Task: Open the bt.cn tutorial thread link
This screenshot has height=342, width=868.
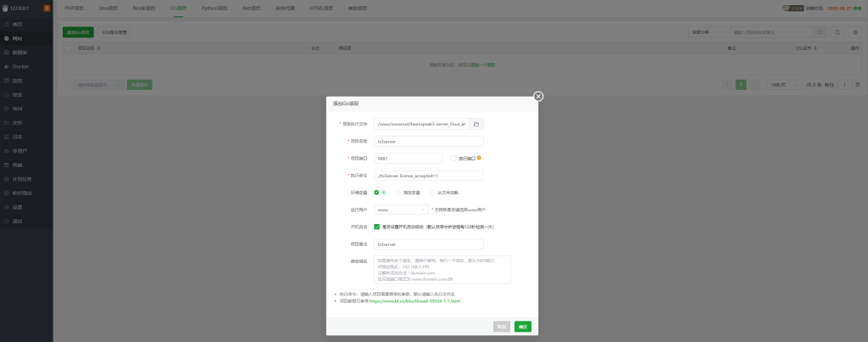Action: tap(415, 300)
